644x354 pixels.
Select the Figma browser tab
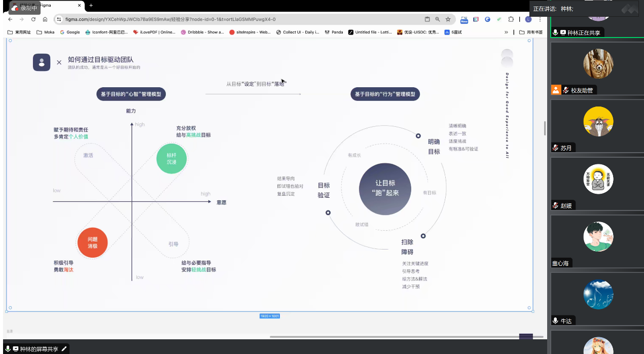46,6
